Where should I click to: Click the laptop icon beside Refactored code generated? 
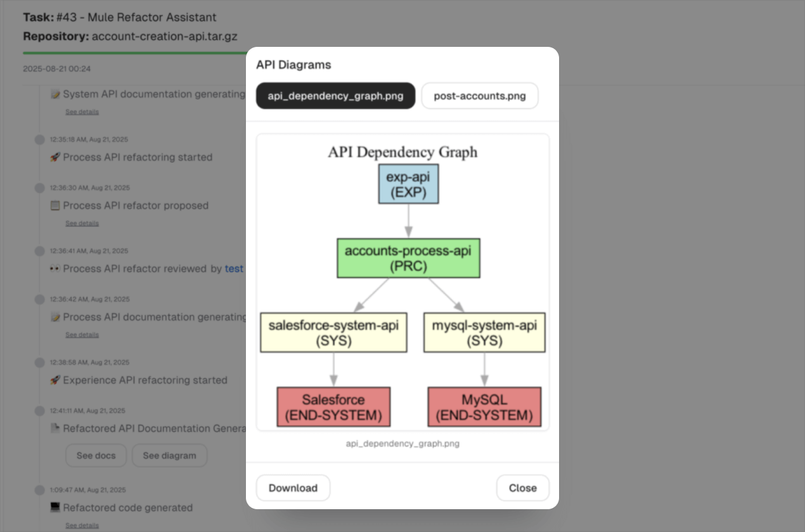(55, 507)
